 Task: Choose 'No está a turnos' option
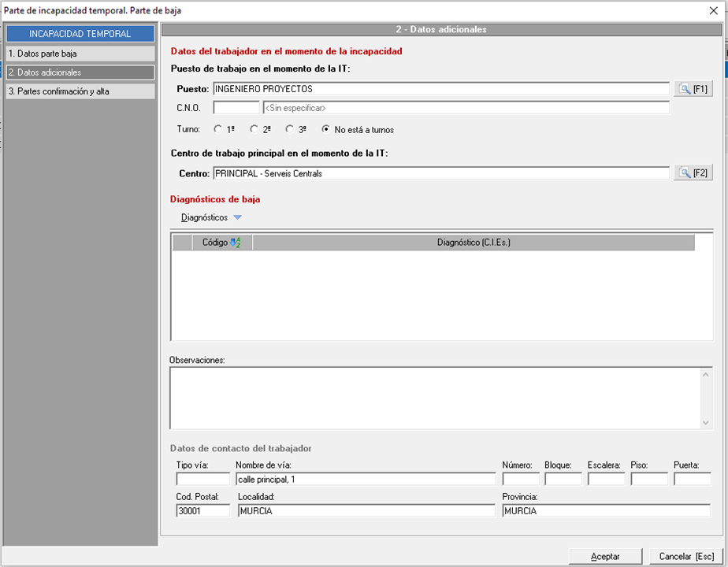point(326,129)
